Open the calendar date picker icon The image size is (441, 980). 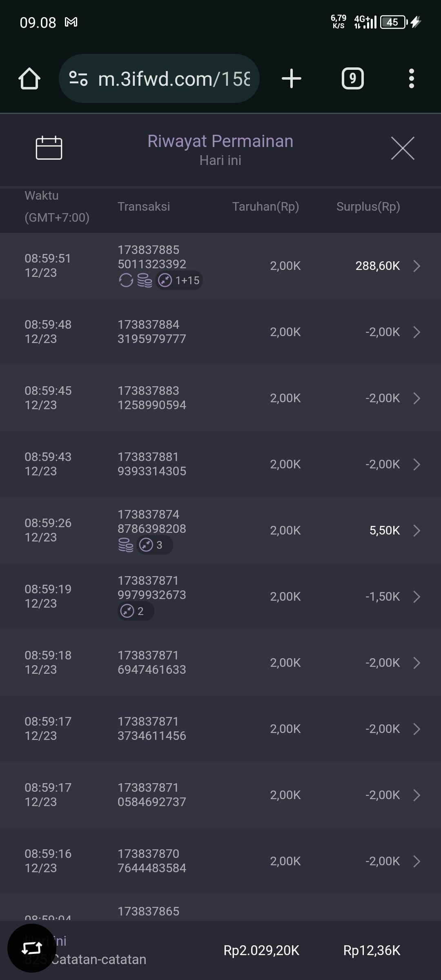[x=49, y=147]
